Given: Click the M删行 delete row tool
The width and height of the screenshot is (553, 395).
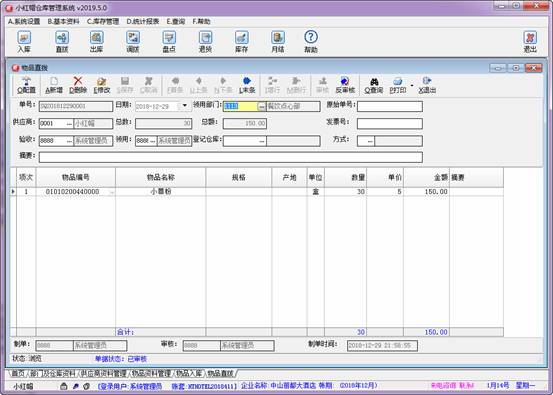Looking at the screenshot, I should [296, 85].
